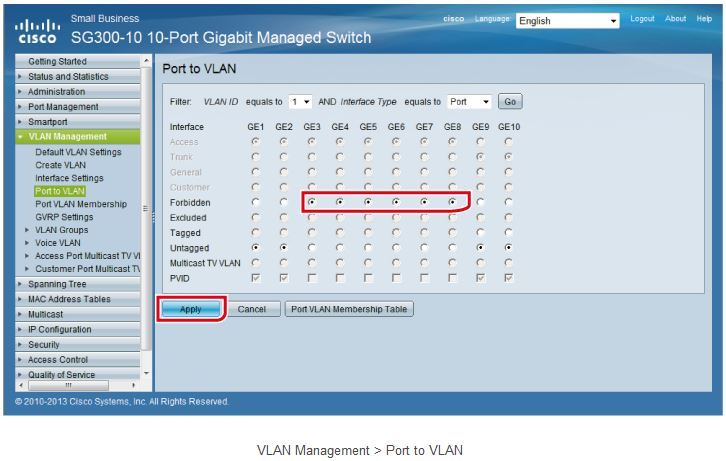Toggle PVID checkbox for GE4
Viewport: 726px width, 461px height.
340,277
